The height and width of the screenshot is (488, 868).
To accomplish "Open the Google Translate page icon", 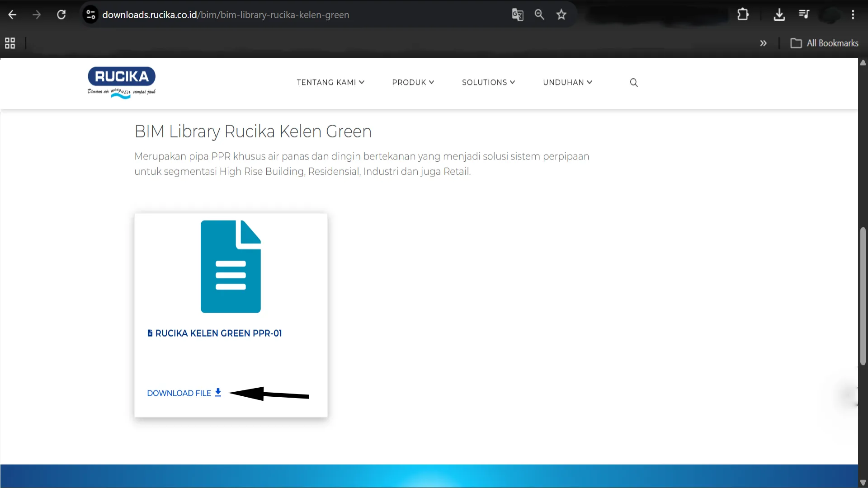I will pos(518,15).
